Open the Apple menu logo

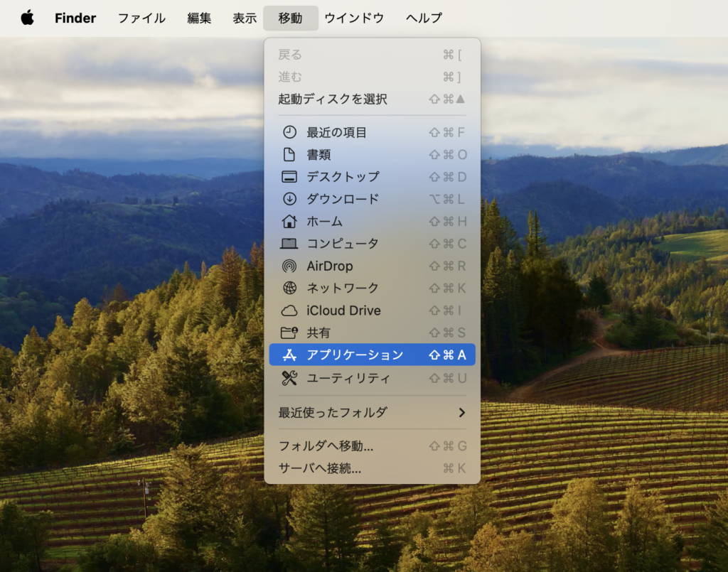[27, 18]
